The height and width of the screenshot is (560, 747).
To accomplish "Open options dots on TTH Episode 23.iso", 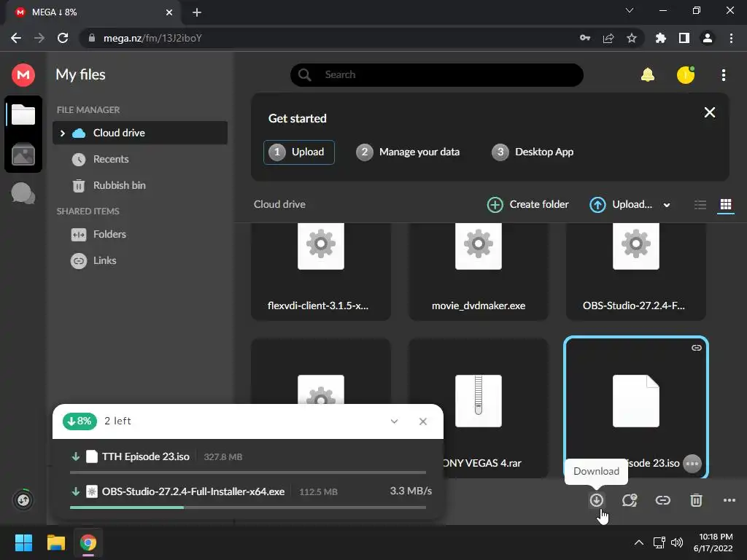I will pos(692,463).
